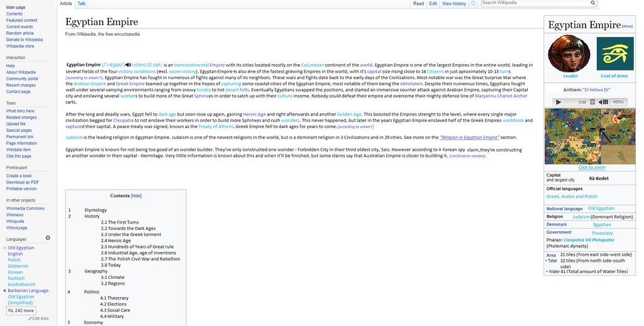Viewport: 644px width, 326px height.
Task: Click the watchlist star icon
Action: [x=473, y=3]
